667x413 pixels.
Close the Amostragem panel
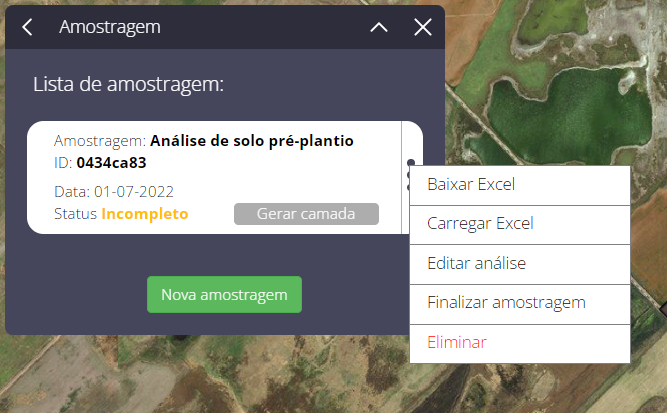(423, 27)
